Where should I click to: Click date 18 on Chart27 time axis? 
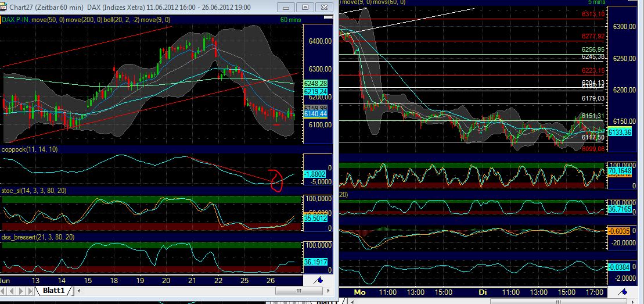(x=114, y=281)
